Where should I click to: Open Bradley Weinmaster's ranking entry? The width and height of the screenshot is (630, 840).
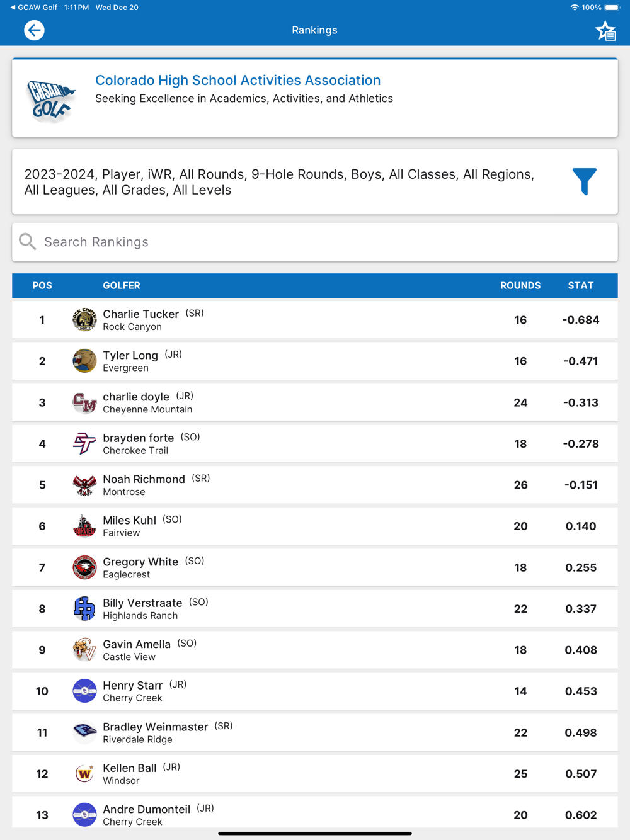click(x=315, y=732)
